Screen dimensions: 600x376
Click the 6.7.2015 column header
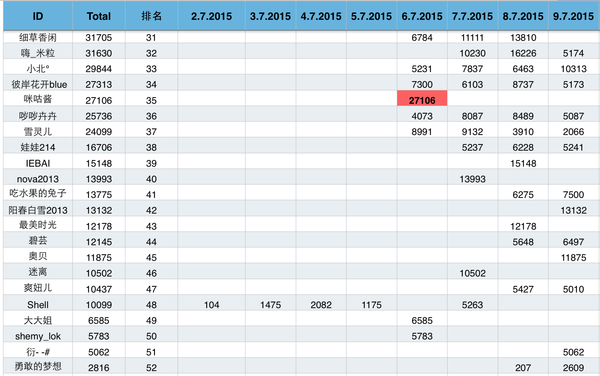(422, 16)
